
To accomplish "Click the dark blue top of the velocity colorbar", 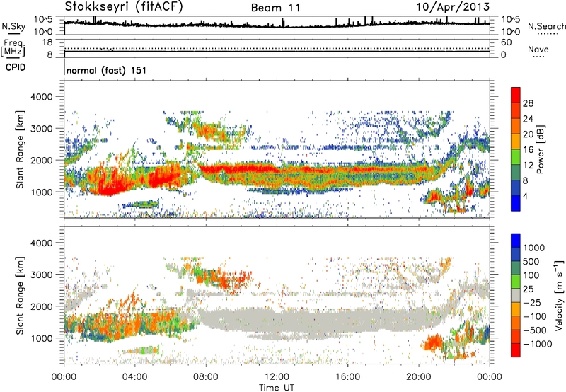I will click(x=516, y=241).
